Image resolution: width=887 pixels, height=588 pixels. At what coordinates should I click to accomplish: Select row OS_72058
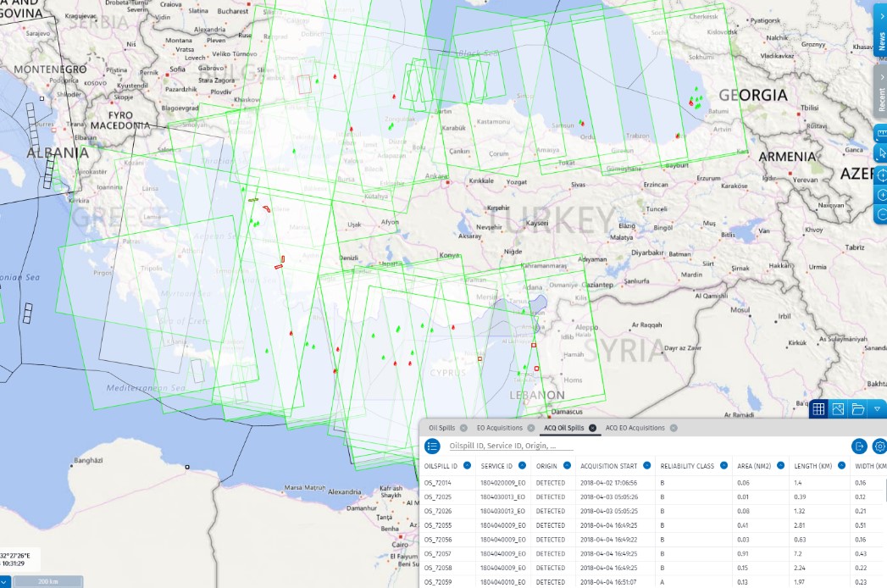[653, 568]
